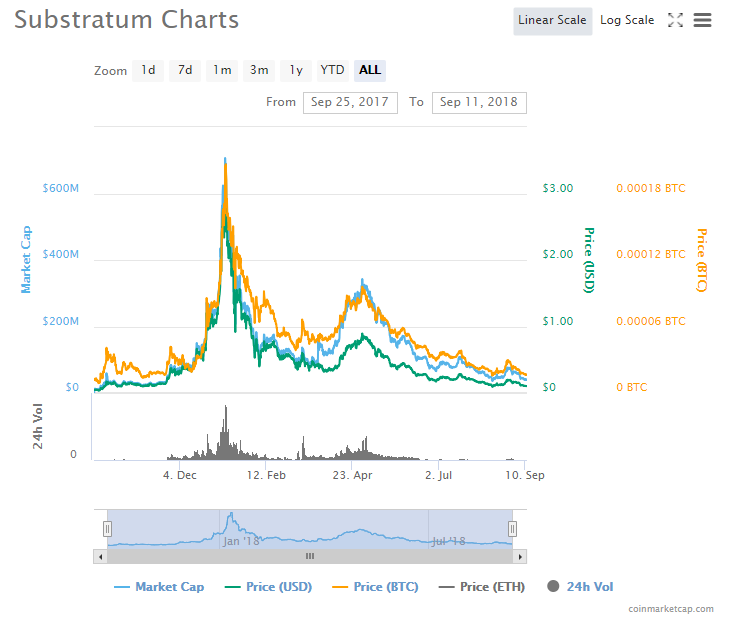
Task: Click navigator scrollbar right arrow
Action: (520, 557)
